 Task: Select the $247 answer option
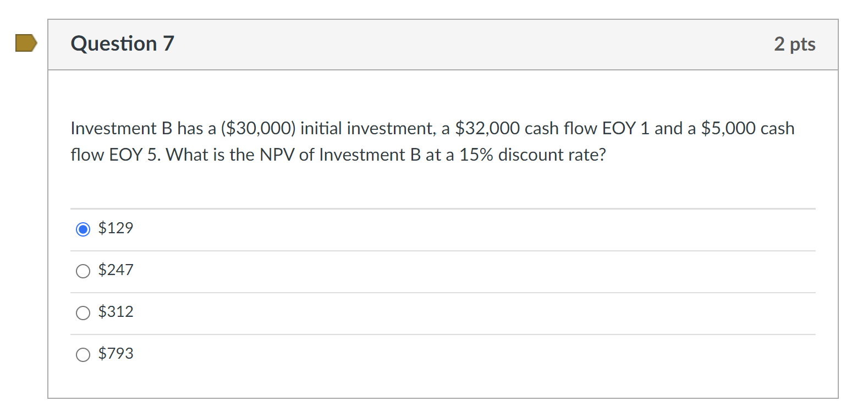tap(83, 271)
